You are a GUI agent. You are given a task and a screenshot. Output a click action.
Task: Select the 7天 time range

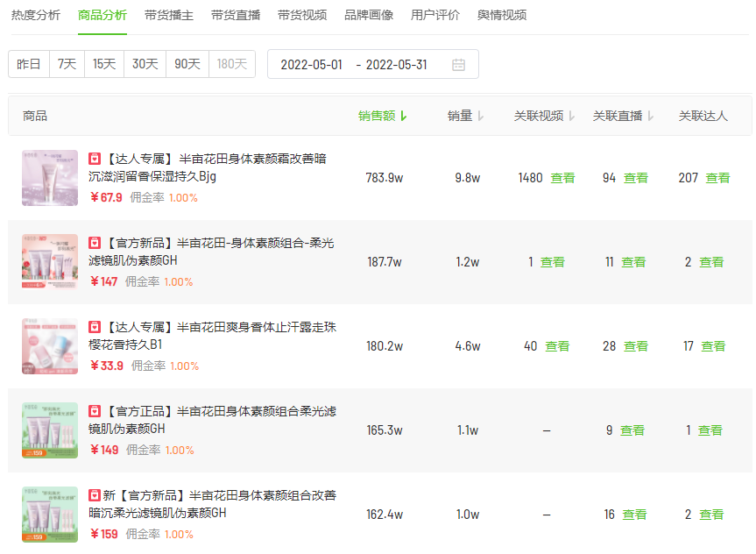pos(67,64)
